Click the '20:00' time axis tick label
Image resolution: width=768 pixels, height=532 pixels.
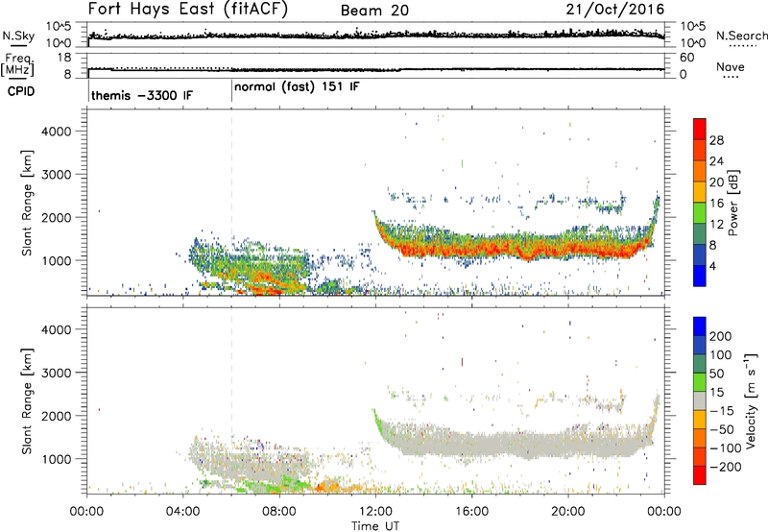click(567, 512)
